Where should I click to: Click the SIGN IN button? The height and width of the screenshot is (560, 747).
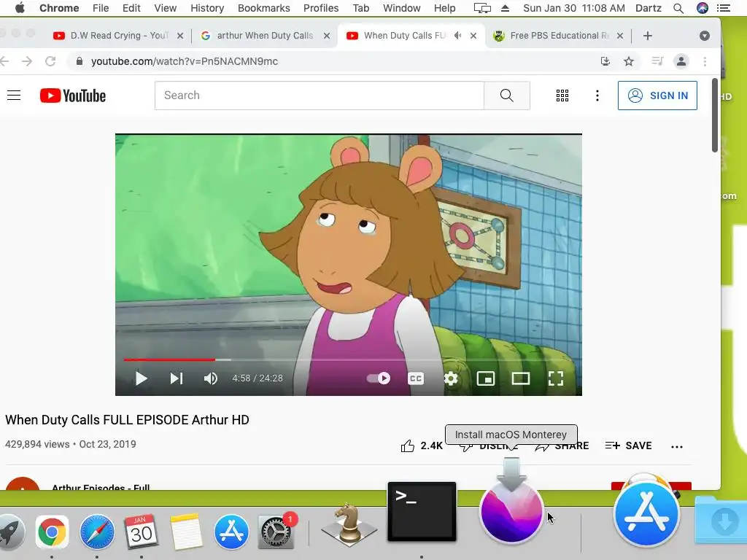pos(657,96)
